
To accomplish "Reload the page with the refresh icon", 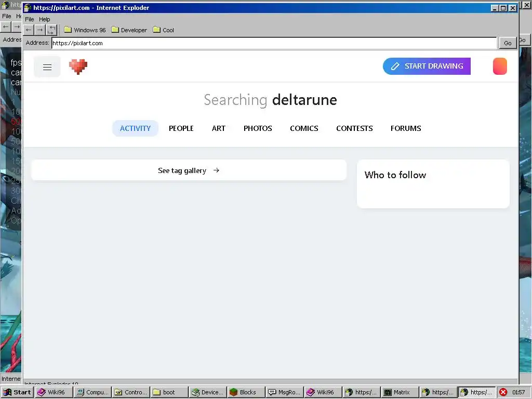I will pyautogui.click(x=51, y=30).
